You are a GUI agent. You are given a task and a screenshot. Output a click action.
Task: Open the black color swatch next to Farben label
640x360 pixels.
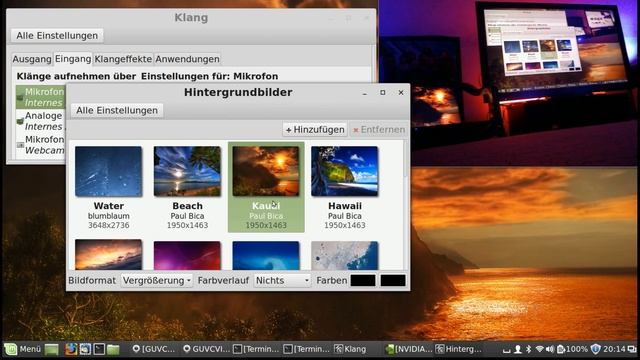[363, 280]
